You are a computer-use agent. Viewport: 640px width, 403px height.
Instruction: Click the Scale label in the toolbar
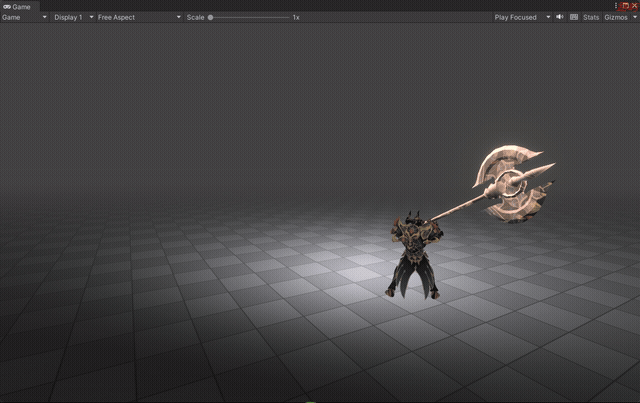point(196,17)
